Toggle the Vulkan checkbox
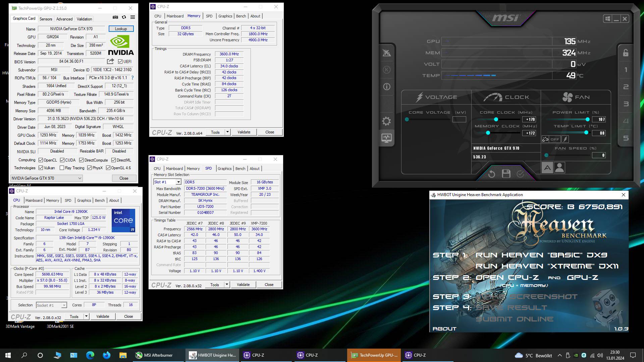644x362 pixels. coord(41,168)
